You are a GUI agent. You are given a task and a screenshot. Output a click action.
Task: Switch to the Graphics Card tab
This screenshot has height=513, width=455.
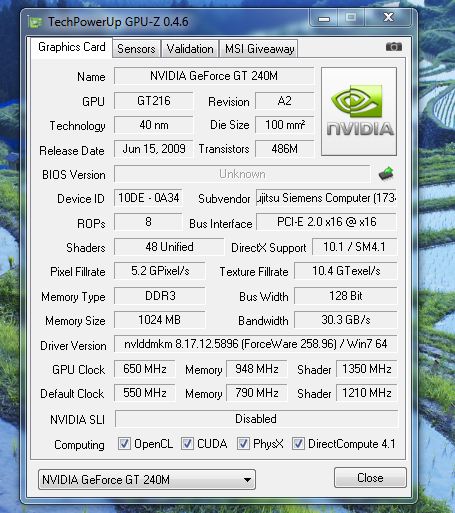72,47
